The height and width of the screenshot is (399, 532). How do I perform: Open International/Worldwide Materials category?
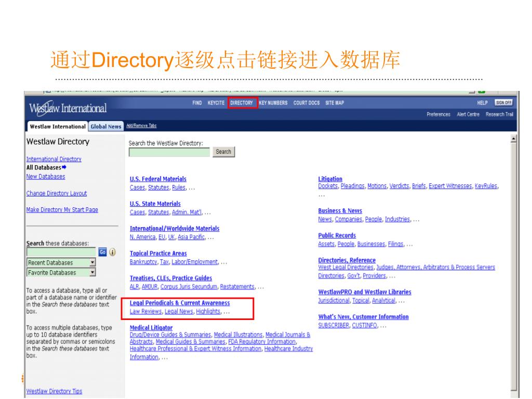point(175,229)
